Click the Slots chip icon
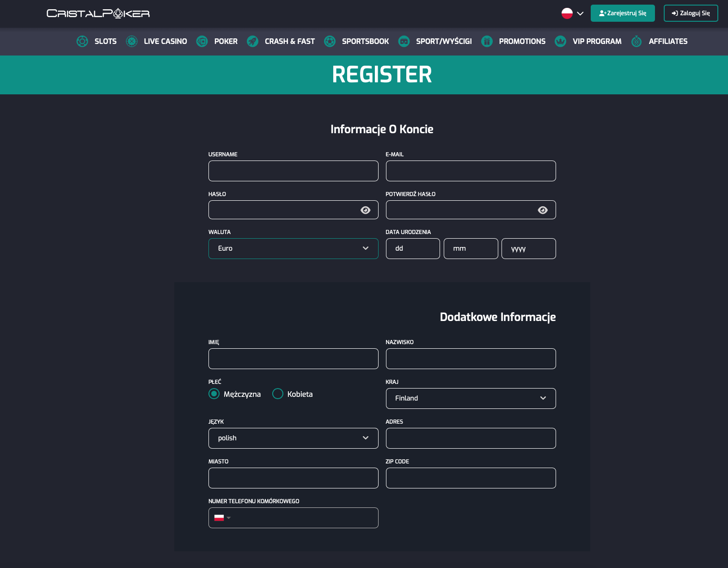Image resolution: width=728 pixels, height=568 pixels. pyautogui.click(x=82, y=41)
